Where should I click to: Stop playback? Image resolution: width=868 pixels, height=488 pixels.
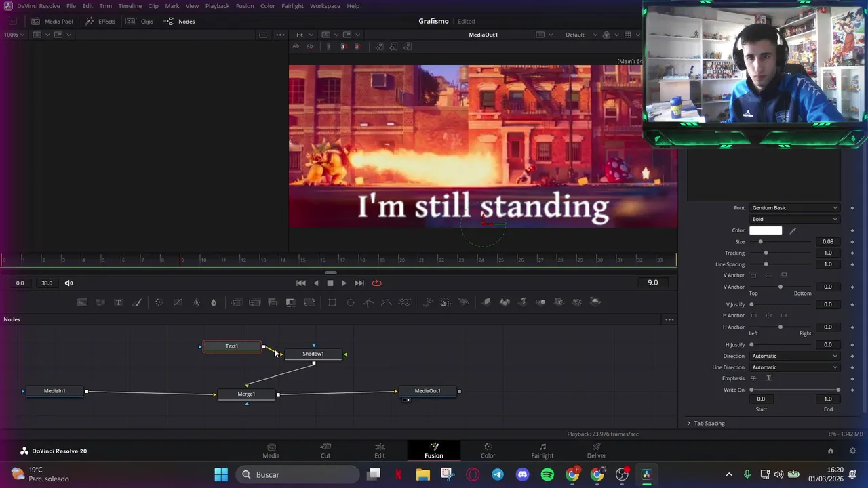[x=330, y=283]
